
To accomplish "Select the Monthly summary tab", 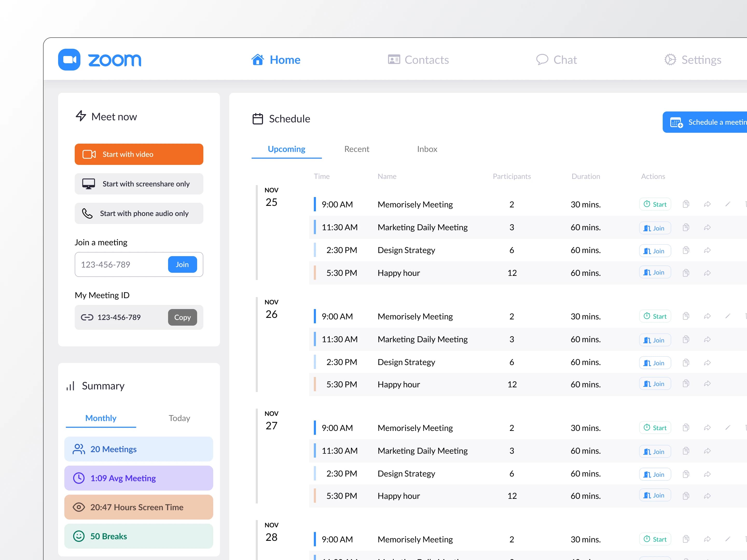I will point(101,418).
